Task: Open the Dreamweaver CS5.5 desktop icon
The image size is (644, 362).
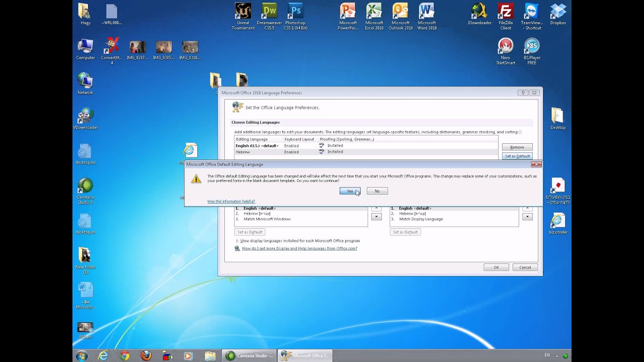Action: 269,17
